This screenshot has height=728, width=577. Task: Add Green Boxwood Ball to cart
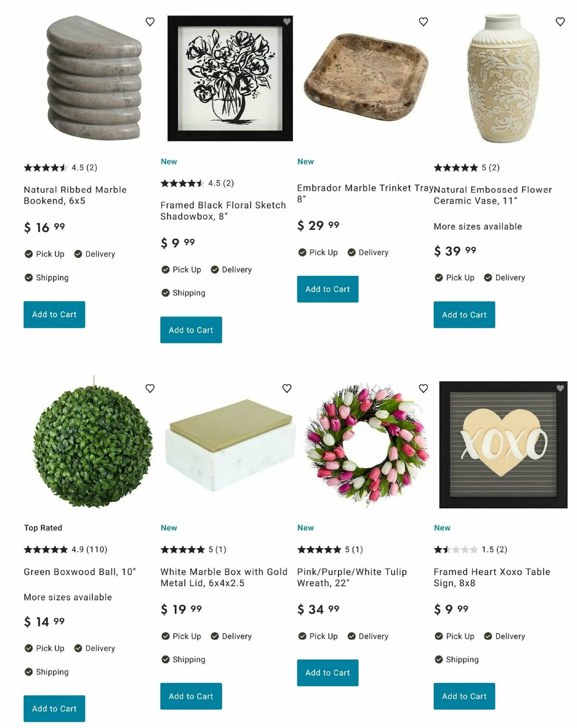click(x=54, y=709)
